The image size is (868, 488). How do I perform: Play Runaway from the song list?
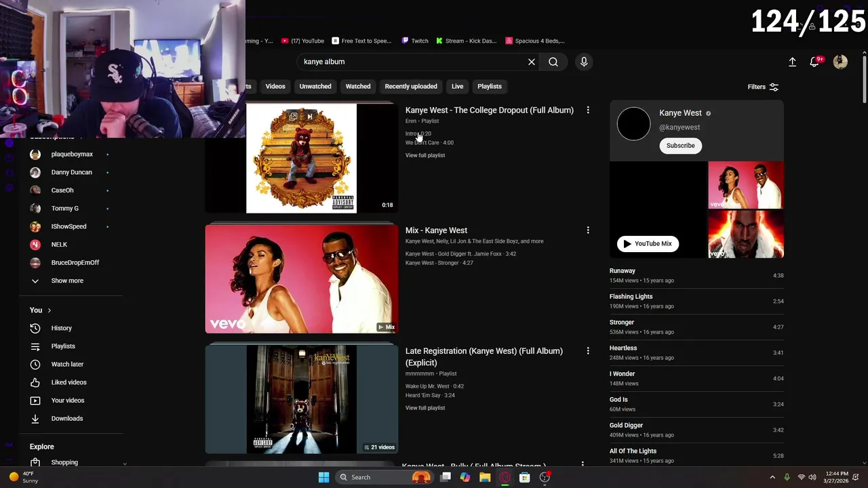click(x=696, y=275)
